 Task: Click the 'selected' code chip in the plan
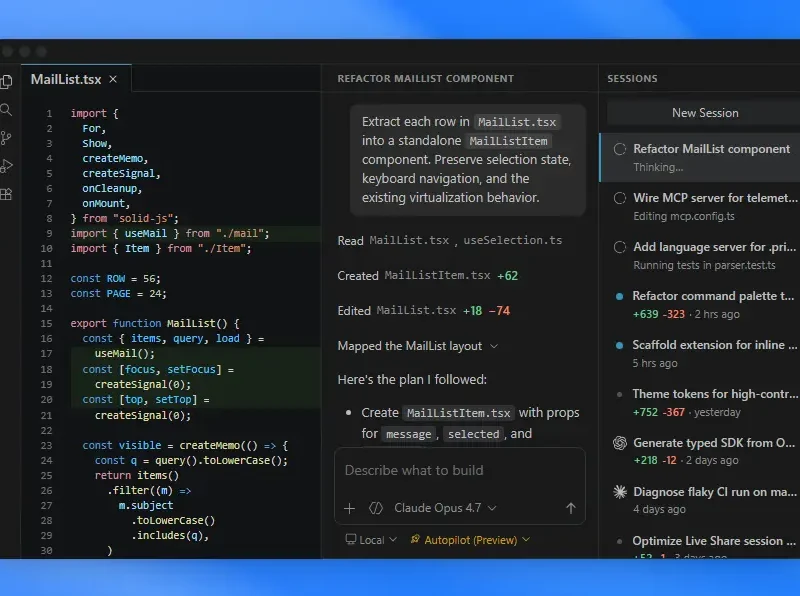click(x=473, y=434)
